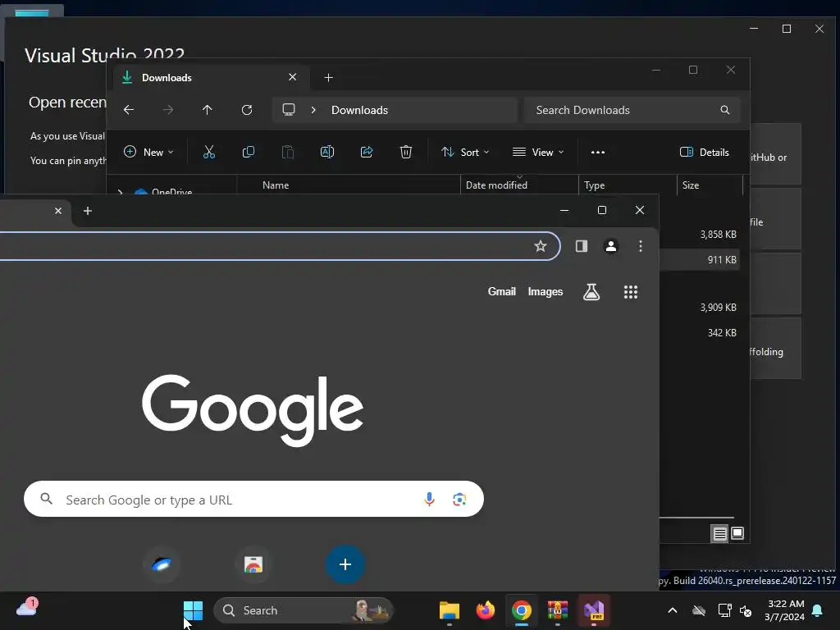
Task: Click the Copy icon in Explorer toolbar
Action: (249, 152)
